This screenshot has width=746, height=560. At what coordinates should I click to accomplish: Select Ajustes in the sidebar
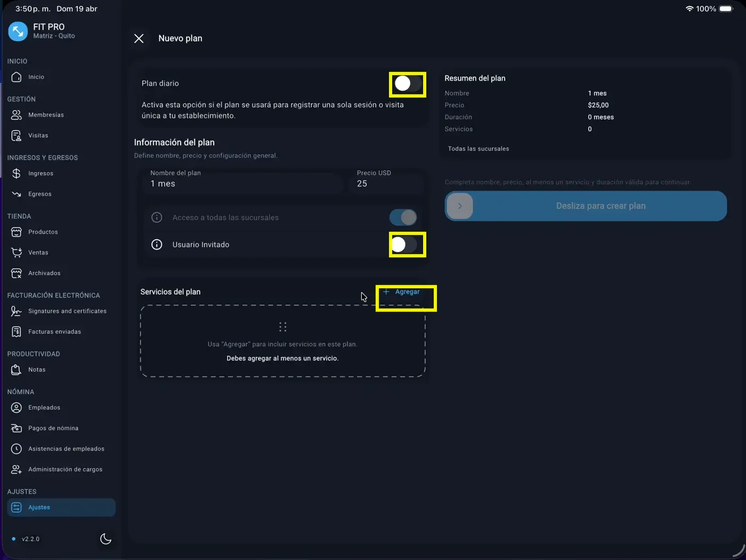pos(39,507)
